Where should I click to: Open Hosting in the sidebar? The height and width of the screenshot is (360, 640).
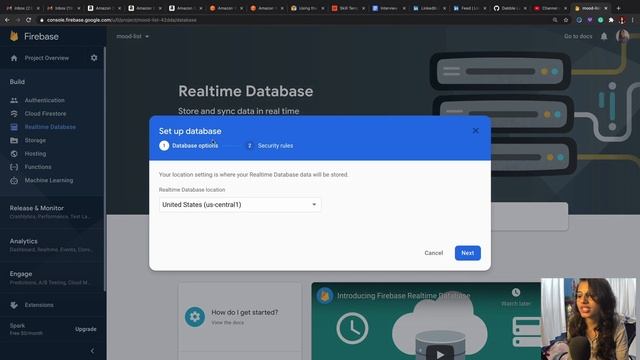tap(35, 154)
